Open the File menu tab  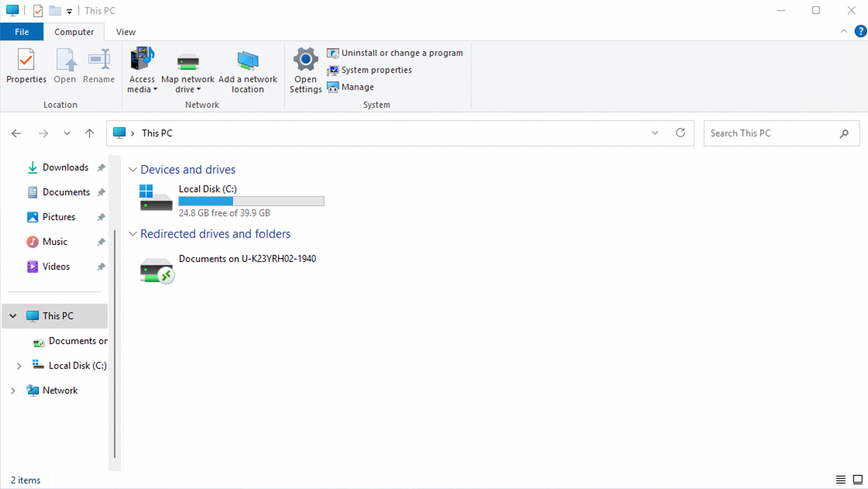coord(22,32)
